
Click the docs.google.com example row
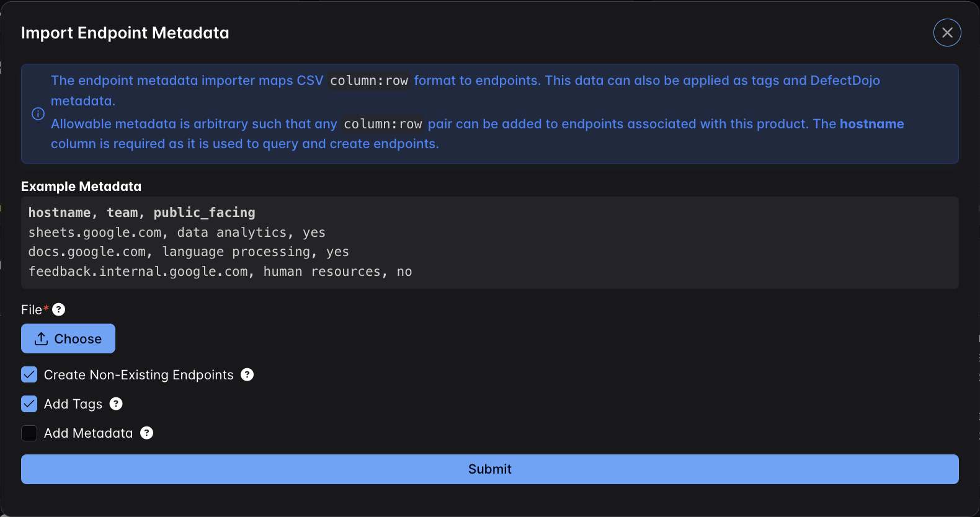tap(189, 252)
